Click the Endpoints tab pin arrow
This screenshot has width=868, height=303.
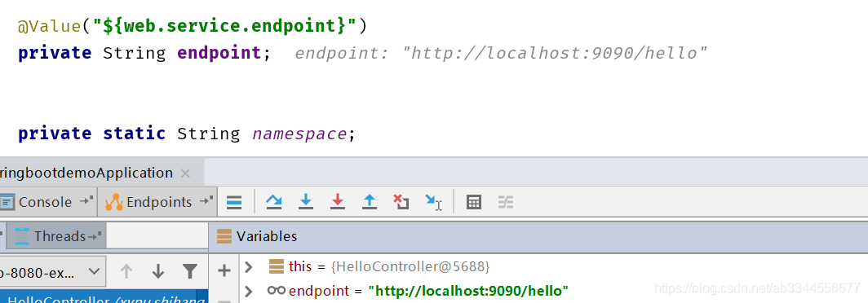[206, 201]
